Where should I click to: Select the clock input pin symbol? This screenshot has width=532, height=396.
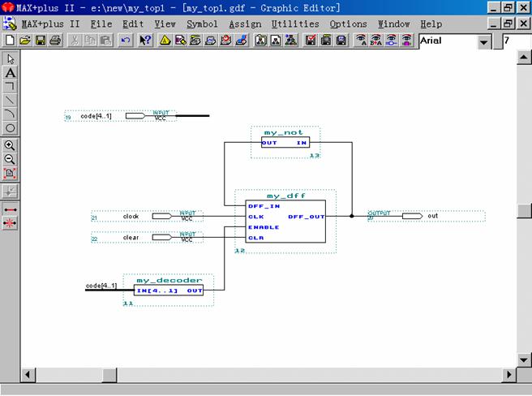(x=162, y=217)
